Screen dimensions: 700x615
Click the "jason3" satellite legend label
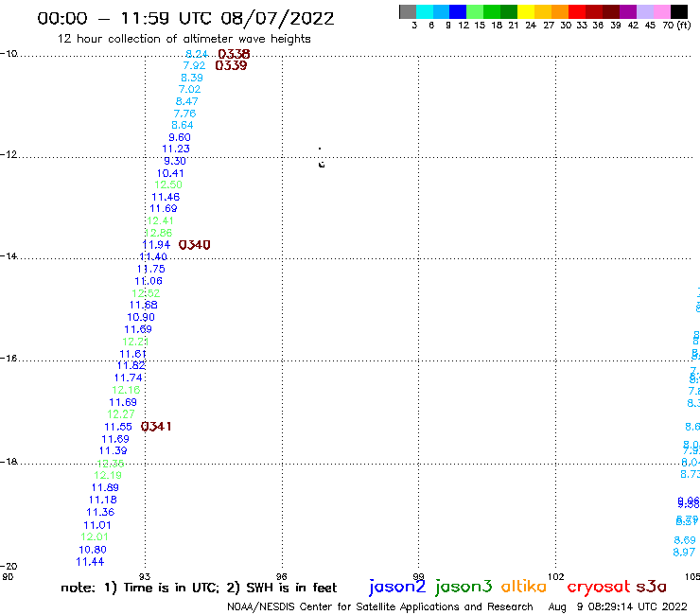(464, 587)
